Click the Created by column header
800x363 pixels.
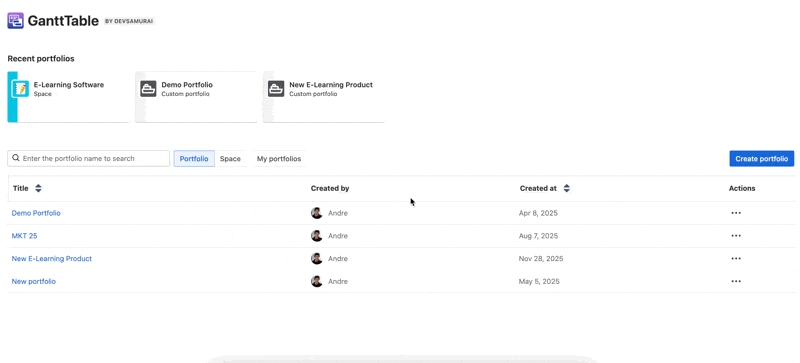[330, 188]
